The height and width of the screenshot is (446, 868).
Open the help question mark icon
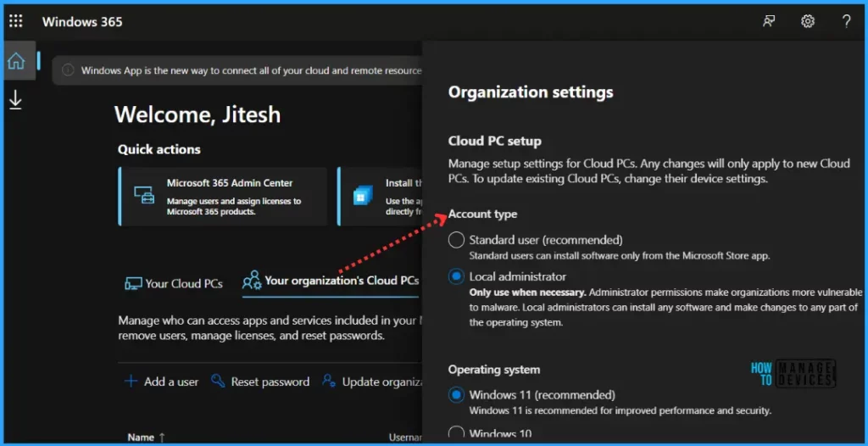coord(847,21)
